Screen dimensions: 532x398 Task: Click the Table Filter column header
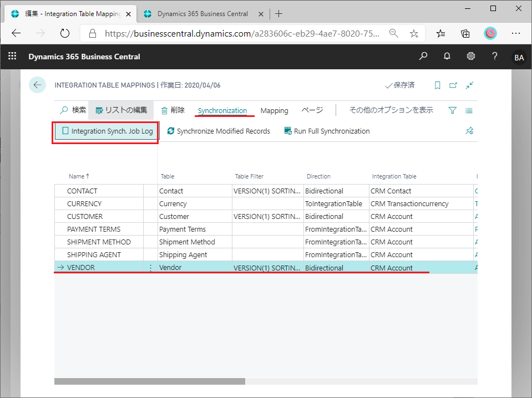coord(249,176)
